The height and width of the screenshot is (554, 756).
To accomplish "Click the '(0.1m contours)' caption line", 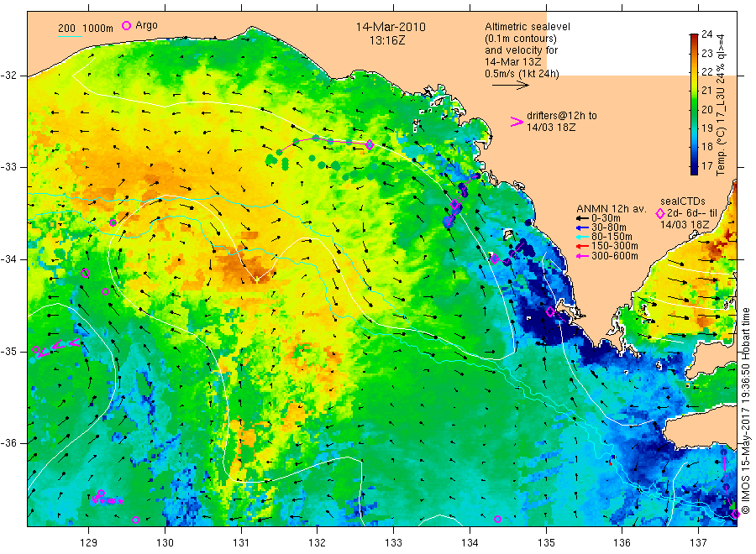I will (521, 39).
